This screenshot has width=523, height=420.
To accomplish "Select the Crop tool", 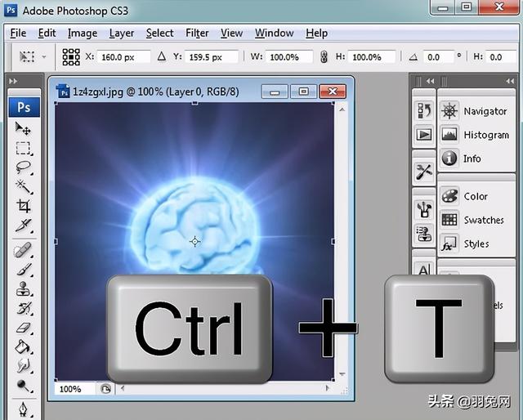I will pyautogui.click(x=24, y=206).
